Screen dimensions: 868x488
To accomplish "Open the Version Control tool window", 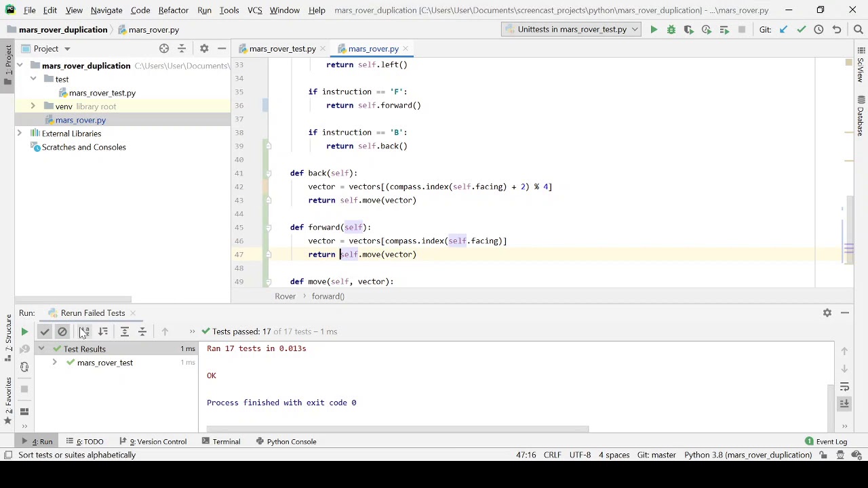I will (x=153, y=441).
